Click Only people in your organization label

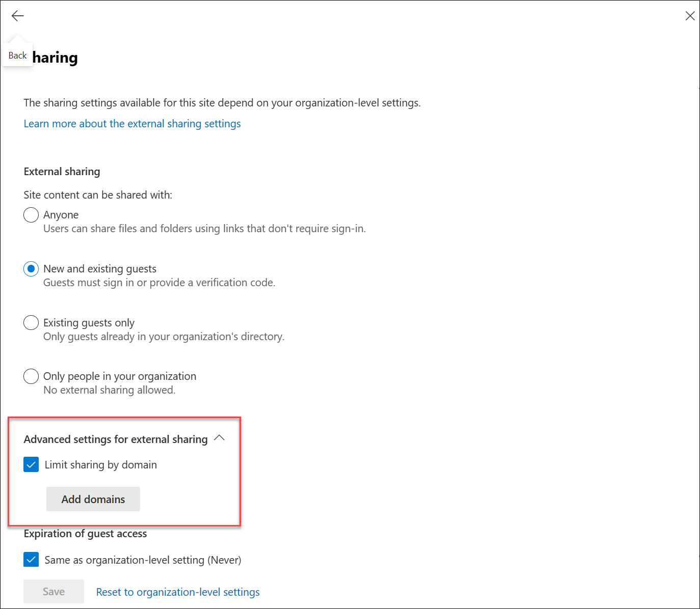click(x=120, y=376)
